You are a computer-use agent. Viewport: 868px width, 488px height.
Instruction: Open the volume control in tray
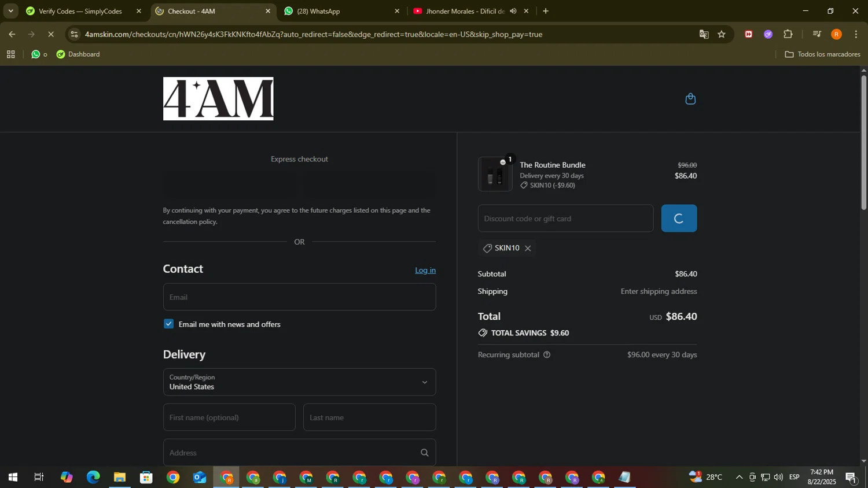click(778, 478)
